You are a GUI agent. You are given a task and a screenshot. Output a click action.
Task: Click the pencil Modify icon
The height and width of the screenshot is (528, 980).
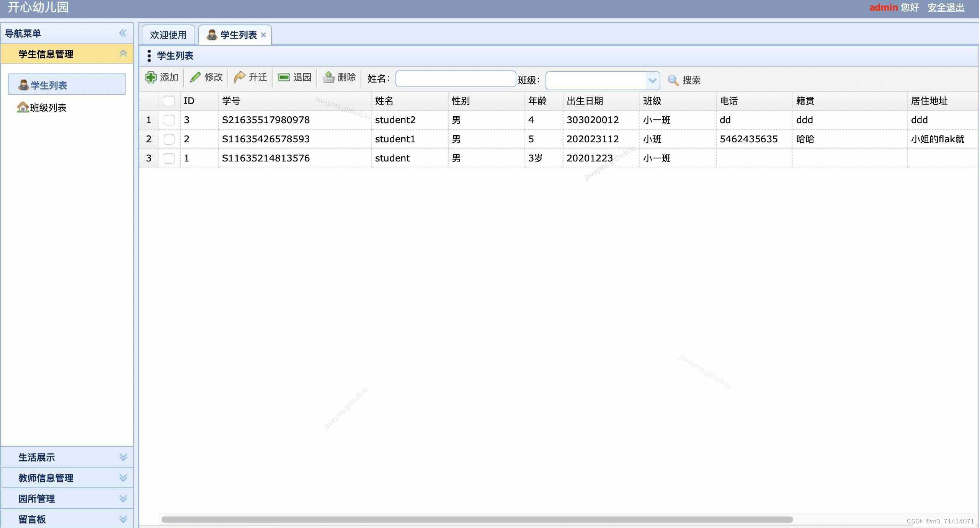coord(195,77)
